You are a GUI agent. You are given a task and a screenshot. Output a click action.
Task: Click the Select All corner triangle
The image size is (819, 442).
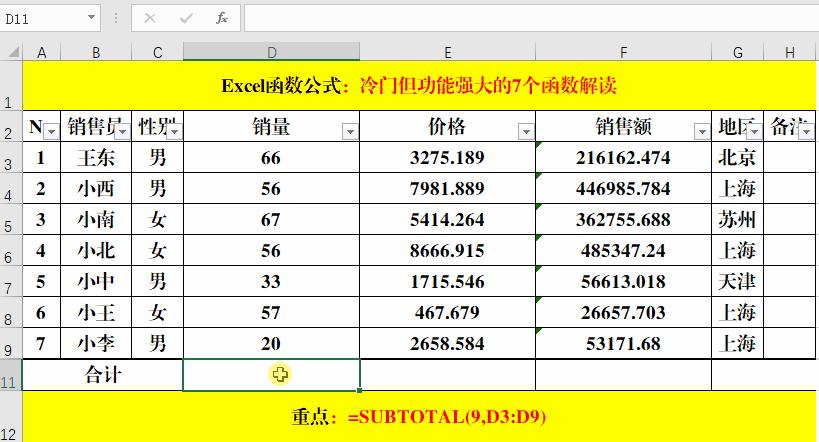[x=14, y=52]
